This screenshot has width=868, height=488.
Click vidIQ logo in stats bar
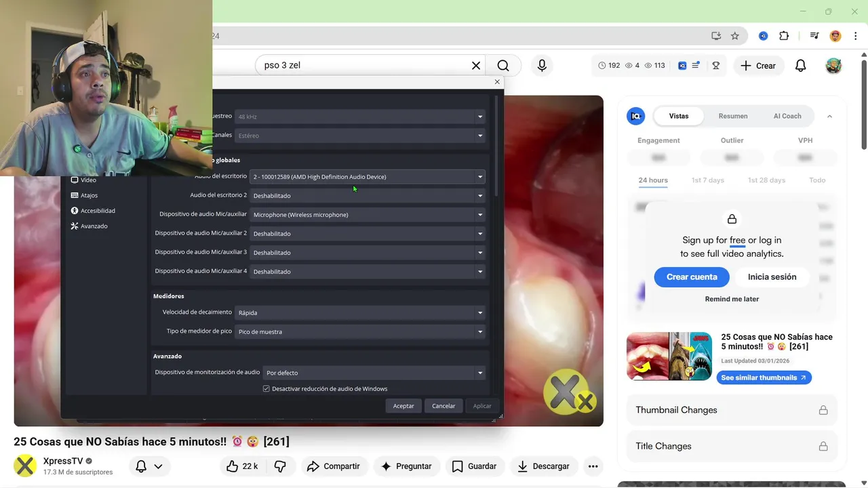coord(682,66)
